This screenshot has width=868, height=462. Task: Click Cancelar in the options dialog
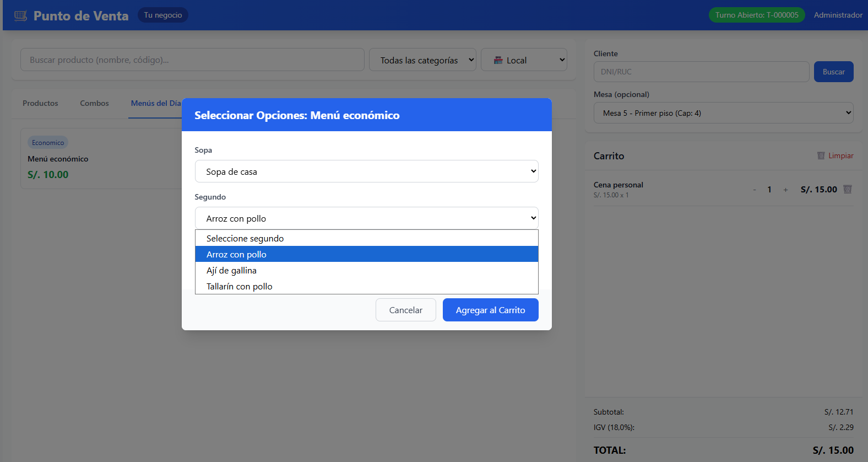406,310
